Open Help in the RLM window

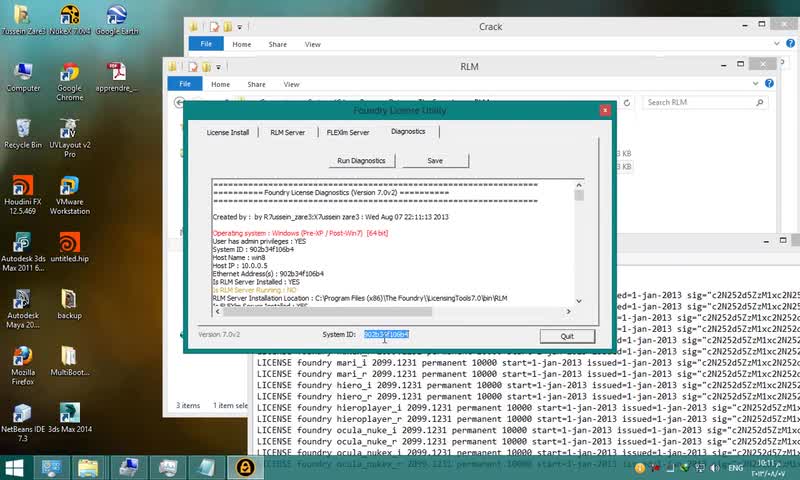(x=769, y=83)
